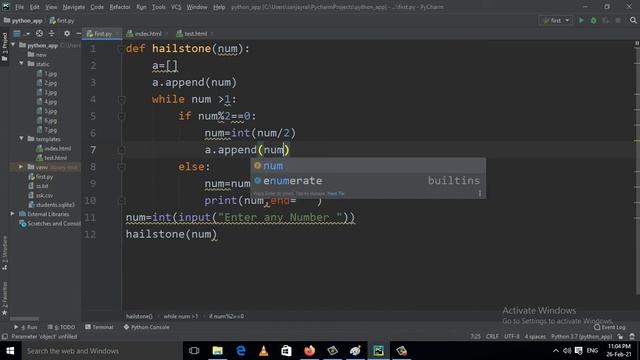Run the program with green play button
This screenshot has height=360, width=640.
click(581, 20)
